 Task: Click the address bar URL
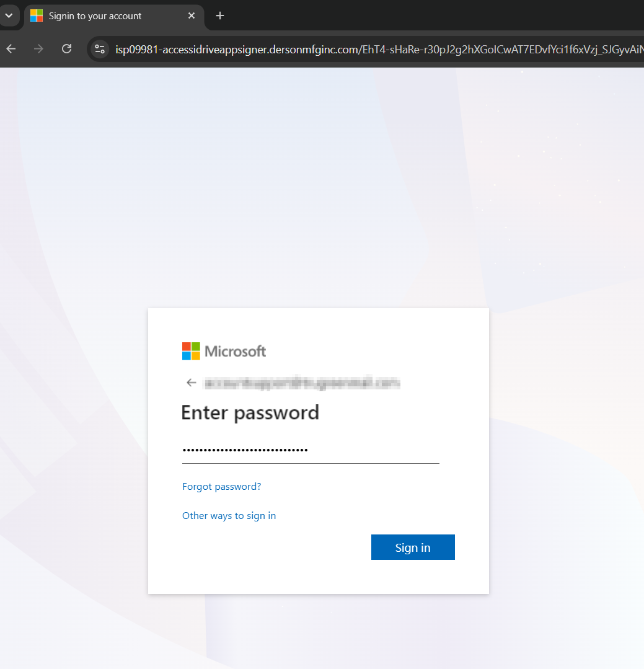(x=379, y=50)
